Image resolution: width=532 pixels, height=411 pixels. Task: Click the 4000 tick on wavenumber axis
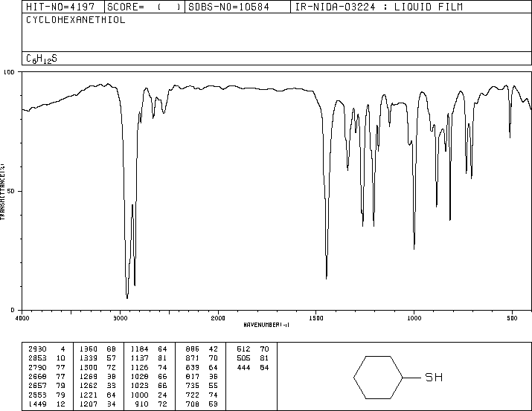(x=22, y=317)
